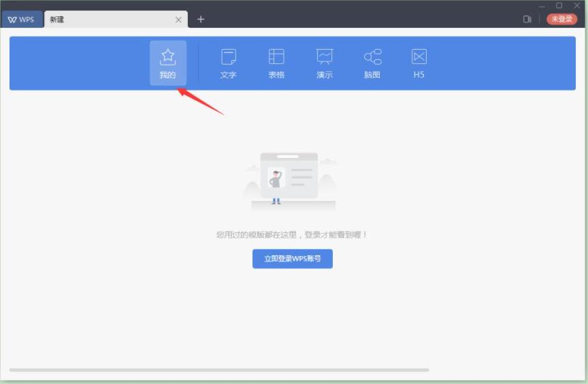Create a new 文字 (Writer) document

coord(229,63)
